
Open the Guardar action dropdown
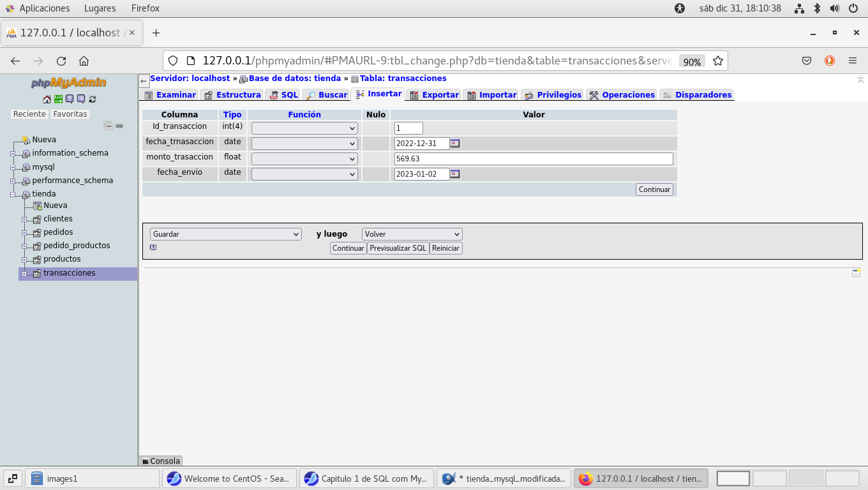coord(225,234)
